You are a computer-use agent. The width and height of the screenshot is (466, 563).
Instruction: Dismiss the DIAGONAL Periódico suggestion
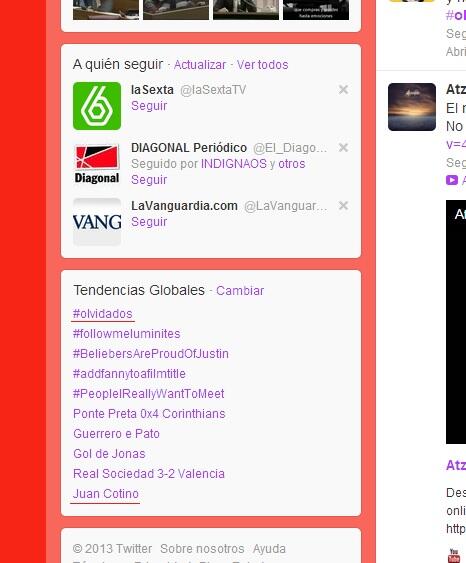point(343,148)
